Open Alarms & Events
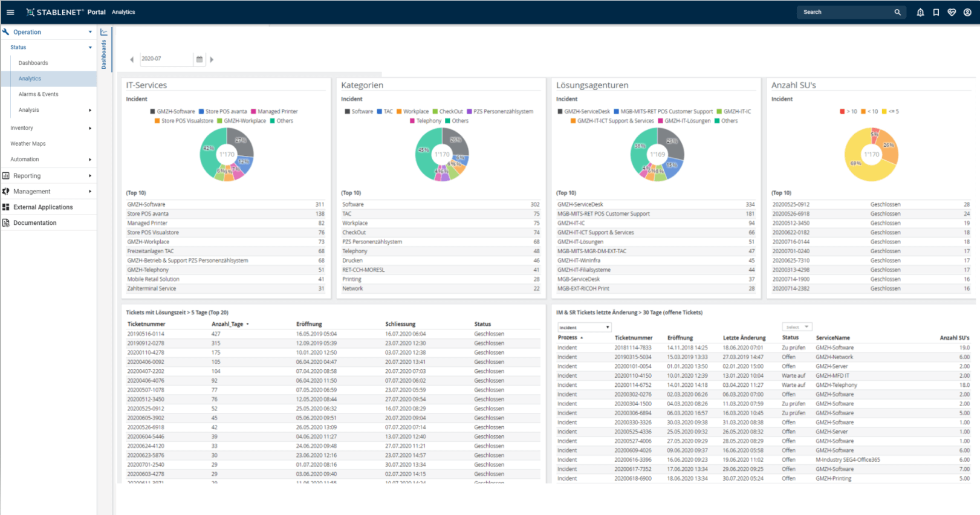The image size is (980, 515). pyautogui.click(x=38, y=94)
